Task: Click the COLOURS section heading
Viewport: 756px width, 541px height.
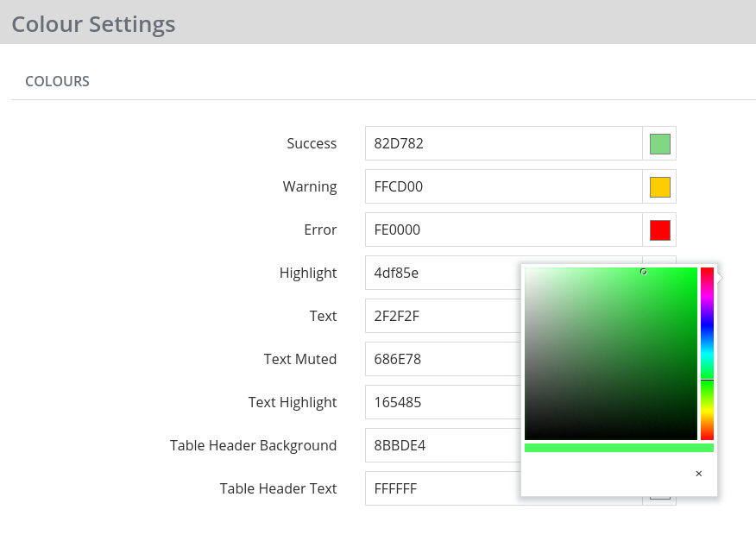Action: coord(57,81)
